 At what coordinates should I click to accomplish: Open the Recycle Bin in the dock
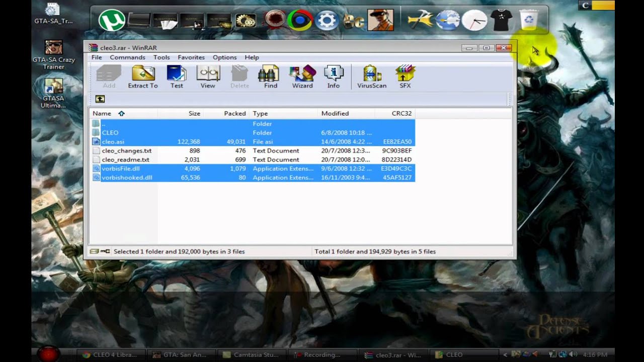pos(529,20)
